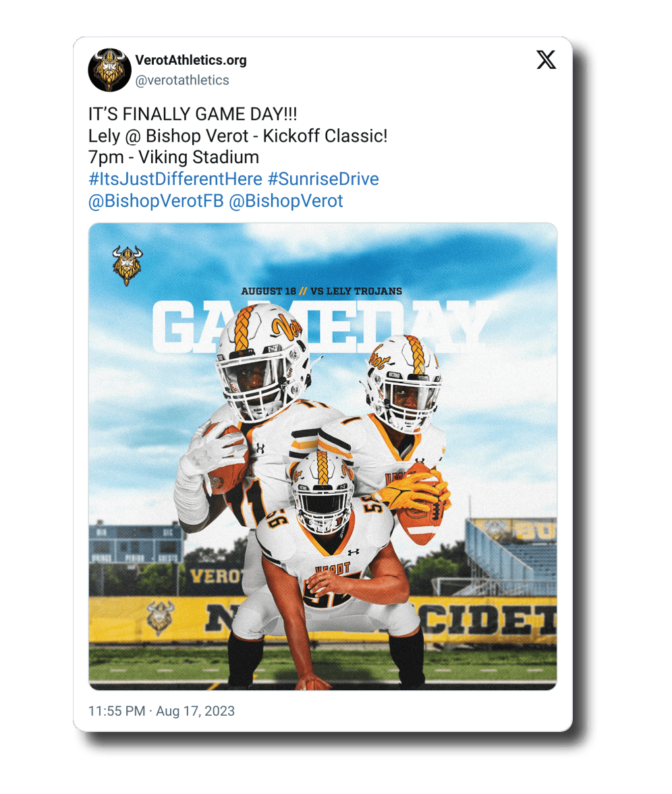The height and width of the screenshot is (794, 672).
Task: Visit the @BishopVerot mention
Action: [286, 200]
